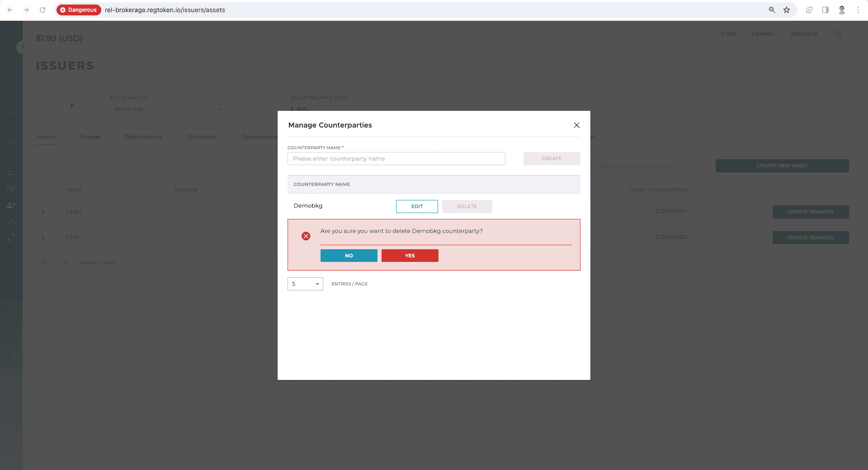Open the bottom swap icon in the sidebar

11,237
